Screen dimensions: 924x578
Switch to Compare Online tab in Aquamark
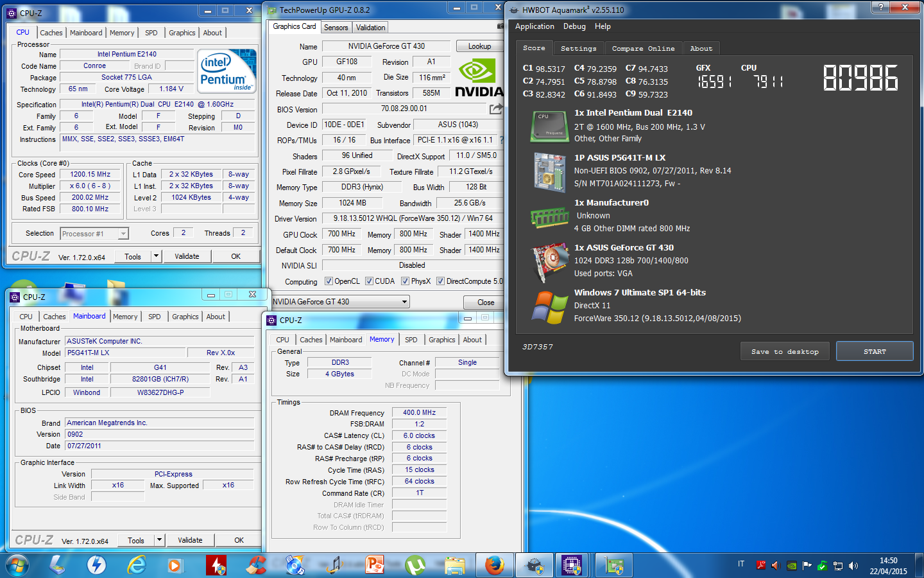pyautogui.click(x=643, y=48)
